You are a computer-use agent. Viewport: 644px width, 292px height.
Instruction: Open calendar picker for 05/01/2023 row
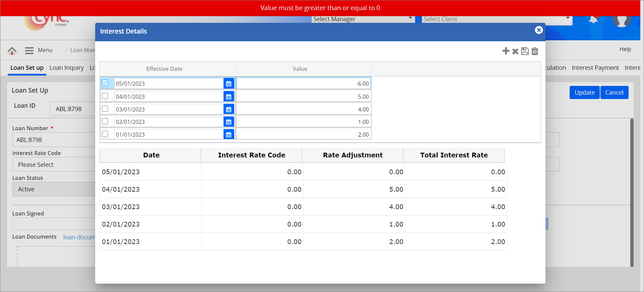point(229,84)
